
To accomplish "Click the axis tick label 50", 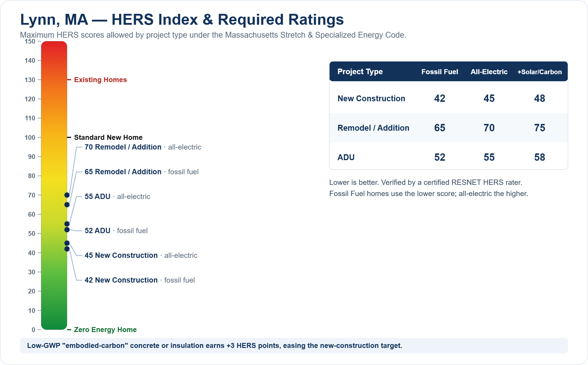I will pyautogui.click(x=32, y=234).
